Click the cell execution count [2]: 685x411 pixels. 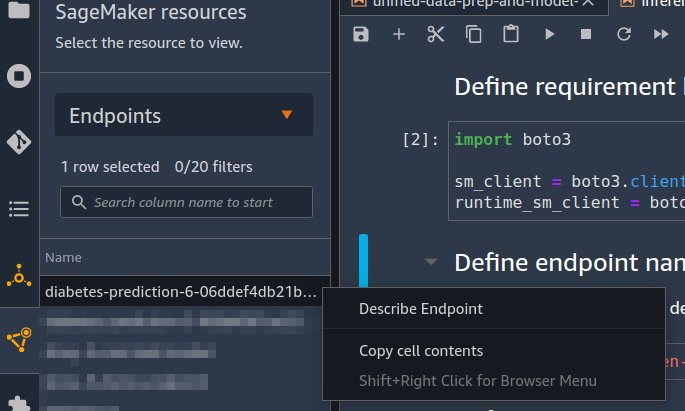click(x=420, y=140)
